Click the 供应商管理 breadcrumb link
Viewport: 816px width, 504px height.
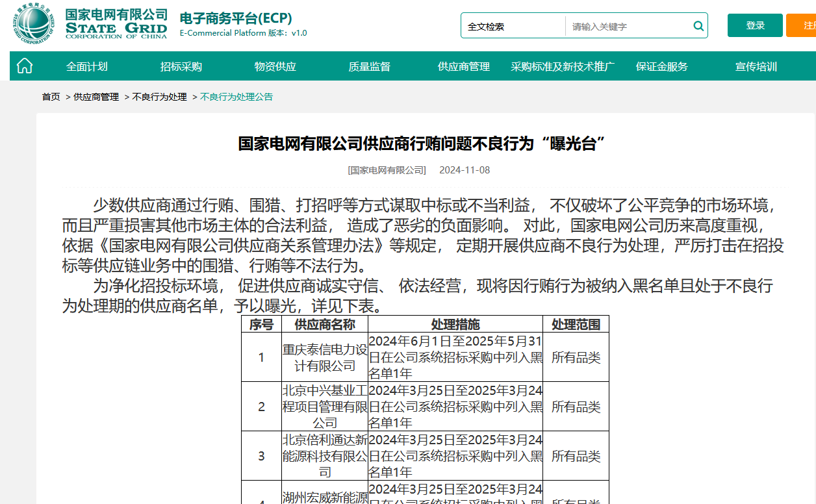96,97
